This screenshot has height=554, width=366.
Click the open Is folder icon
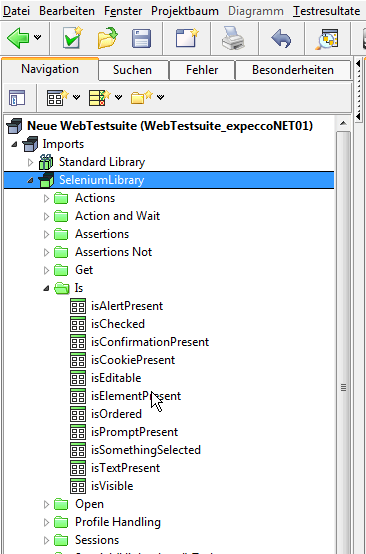coord(61,288)
